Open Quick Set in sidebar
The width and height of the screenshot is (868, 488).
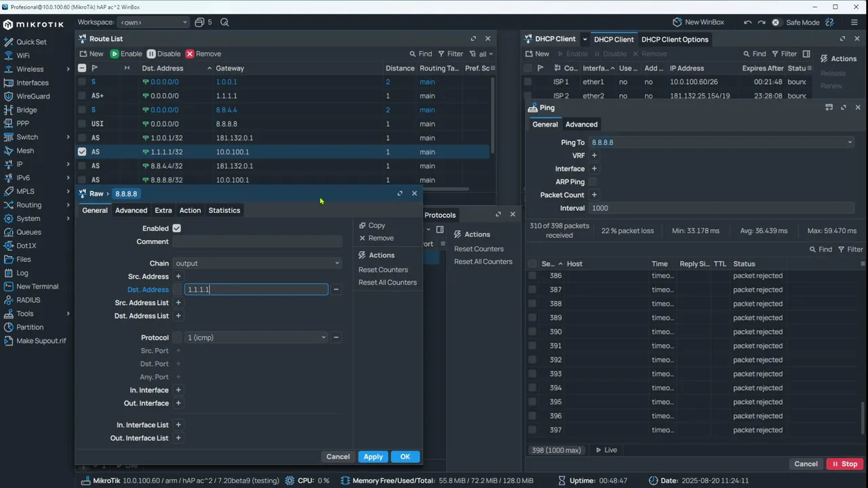pyautogui.click(x=31, y=42)
